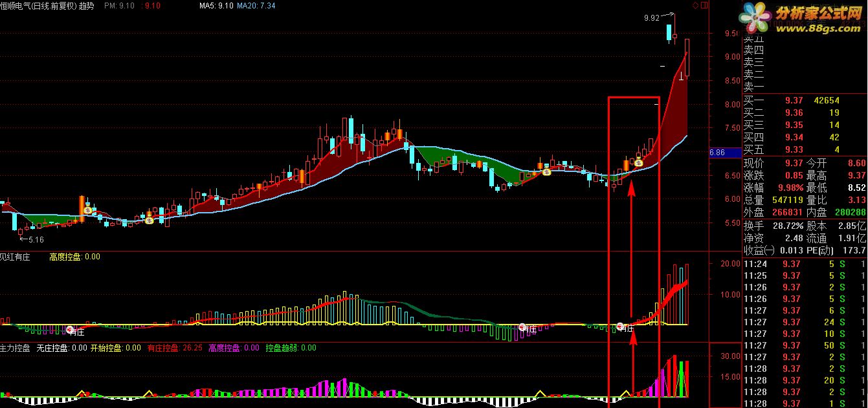Click the 现价 9.37 current price field
Viewport: 868px width, 408px height.
774,163
